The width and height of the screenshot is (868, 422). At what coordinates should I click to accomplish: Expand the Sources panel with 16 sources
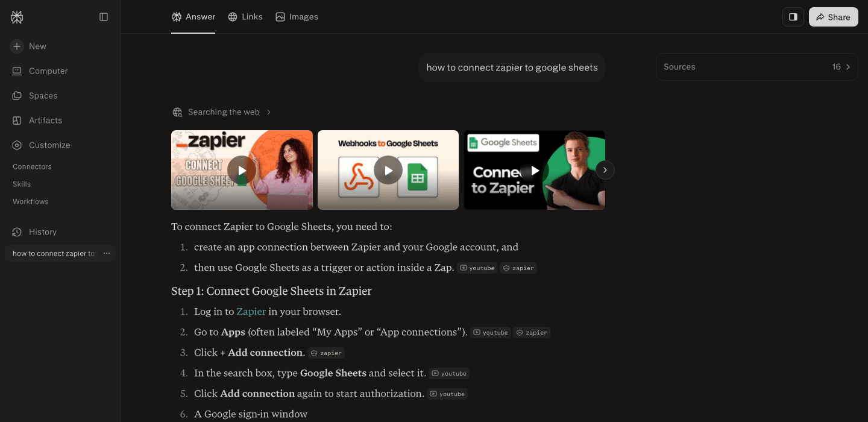click(x=757, y=67)
